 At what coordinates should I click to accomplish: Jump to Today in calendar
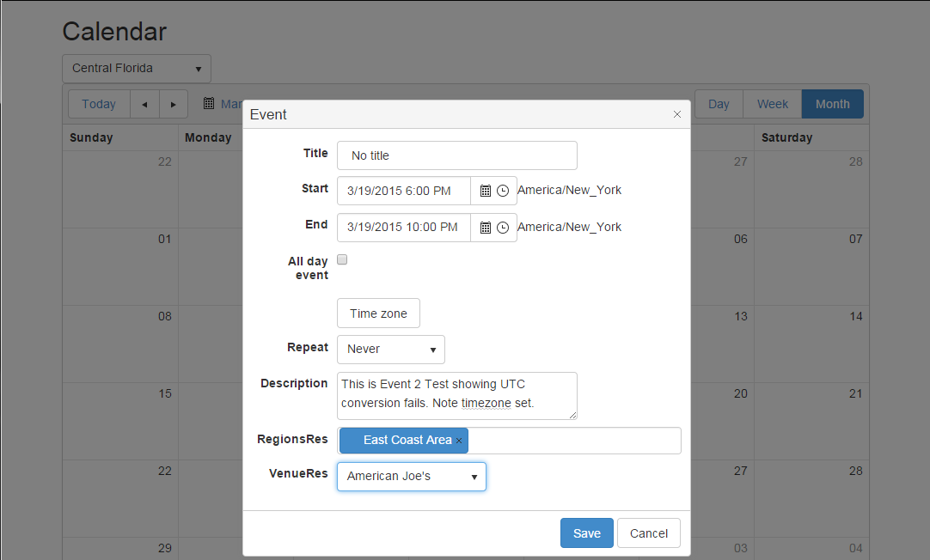point(99,104)
